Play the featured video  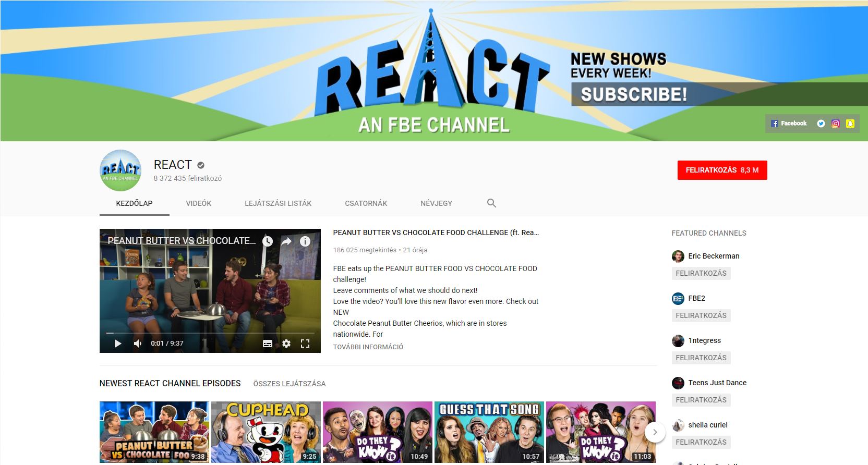[x=118, y=344]
